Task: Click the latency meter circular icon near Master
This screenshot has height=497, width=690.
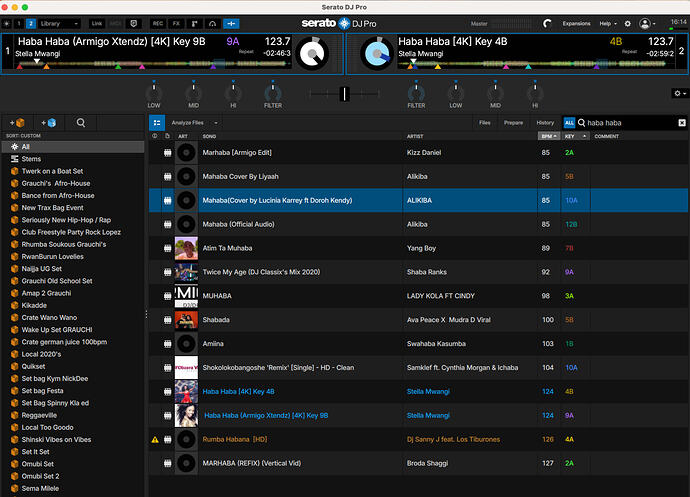Action: (547, 23)
